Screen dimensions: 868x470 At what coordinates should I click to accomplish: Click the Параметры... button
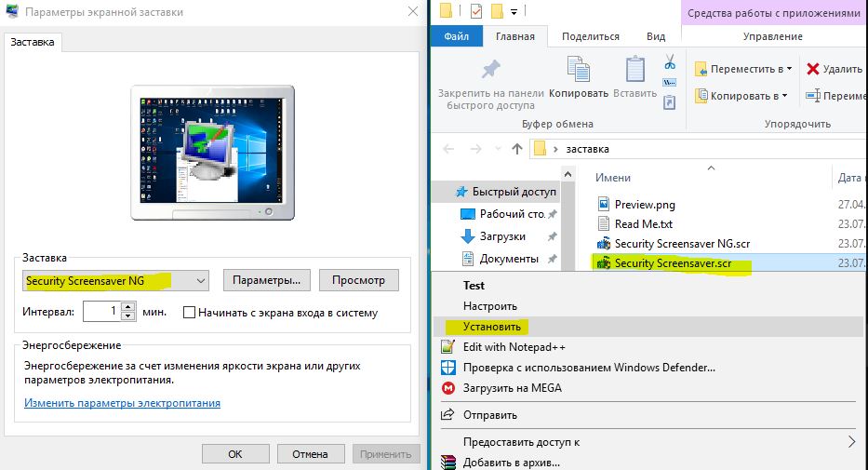pos(267,280)
